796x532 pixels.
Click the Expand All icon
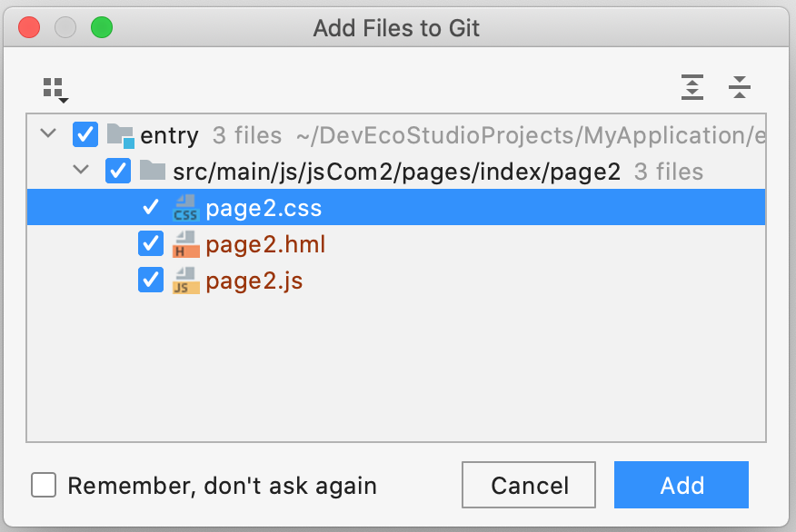pos(692,87)
